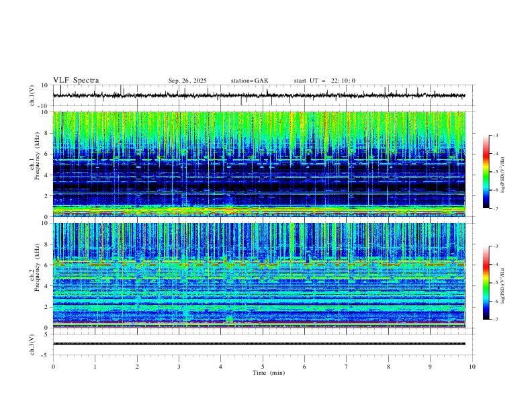Image resolution: width=532 pixels, height=411 pixels.
Task: Click the upper PSD color bar
Action: (486, 172)
